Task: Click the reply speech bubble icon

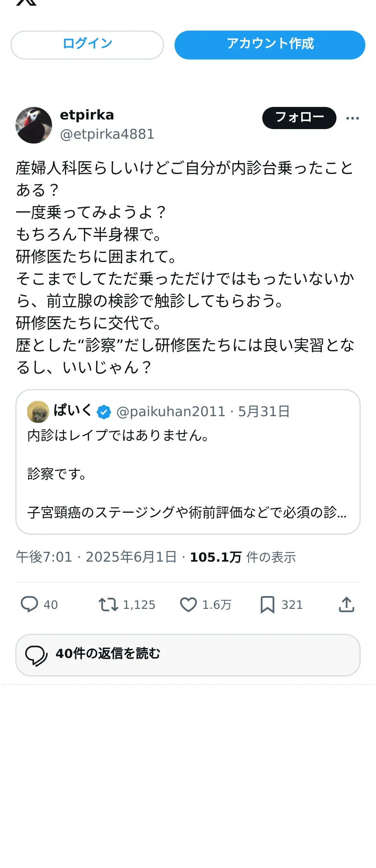Action: tap(29, 604)
